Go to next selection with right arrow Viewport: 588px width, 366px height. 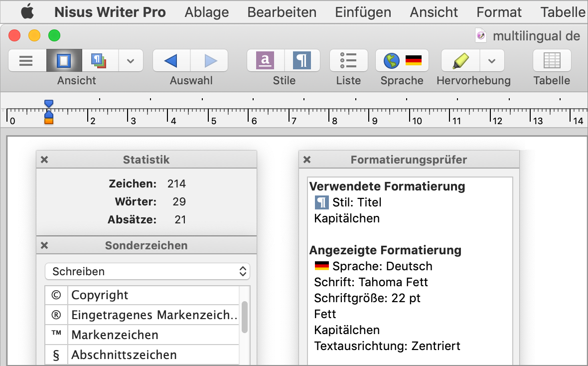point(210,60)
